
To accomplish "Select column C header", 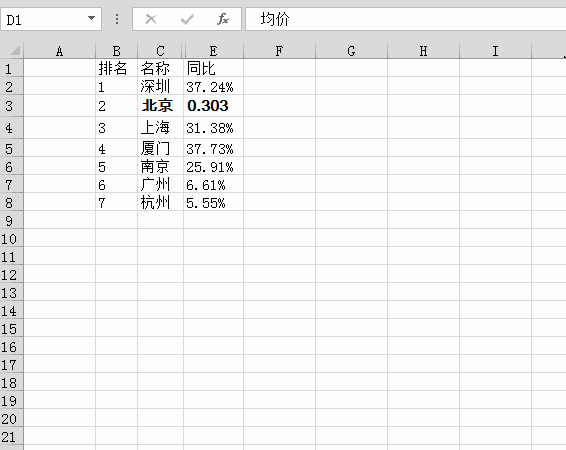I will coord(160,51).
